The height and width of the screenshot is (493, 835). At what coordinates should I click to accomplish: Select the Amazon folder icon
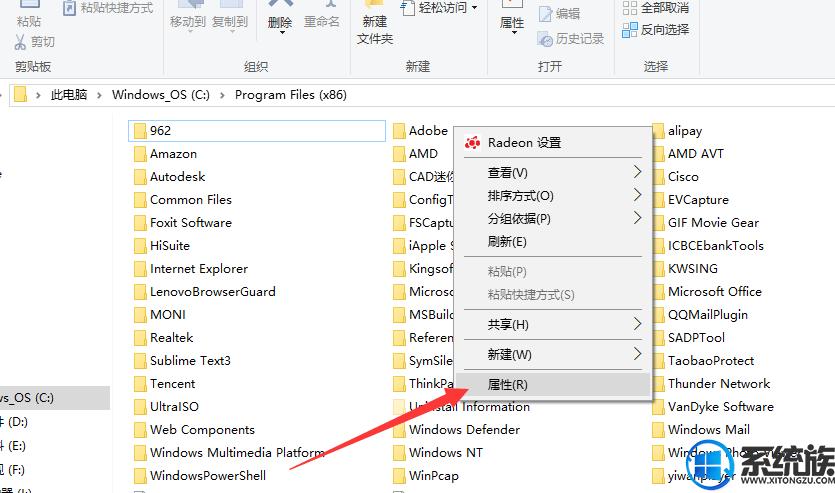pyautogui.click(x=140, y=154)
